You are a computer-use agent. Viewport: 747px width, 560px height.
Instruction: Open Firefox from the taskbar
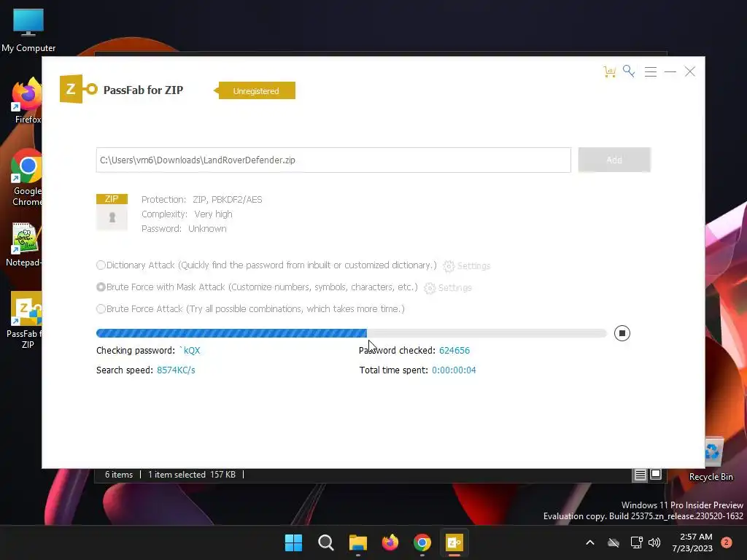[x=390, y=542]
